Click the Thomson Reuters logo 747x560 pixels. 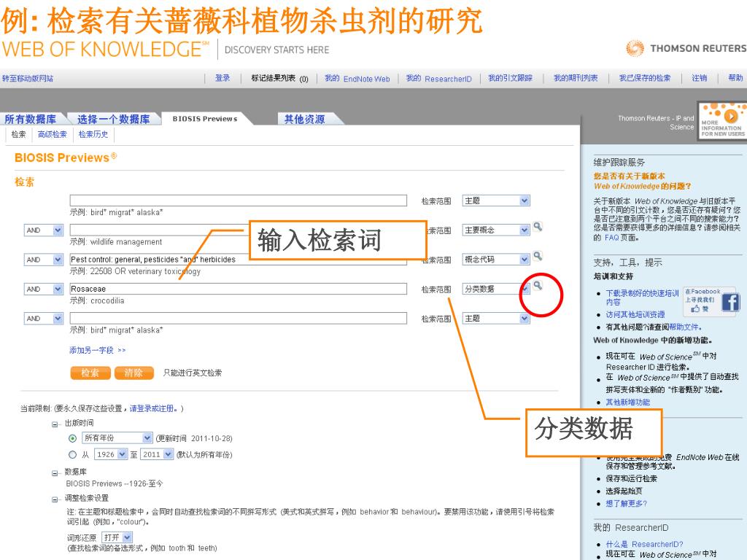pyautogui.click(x=686, y=48)
